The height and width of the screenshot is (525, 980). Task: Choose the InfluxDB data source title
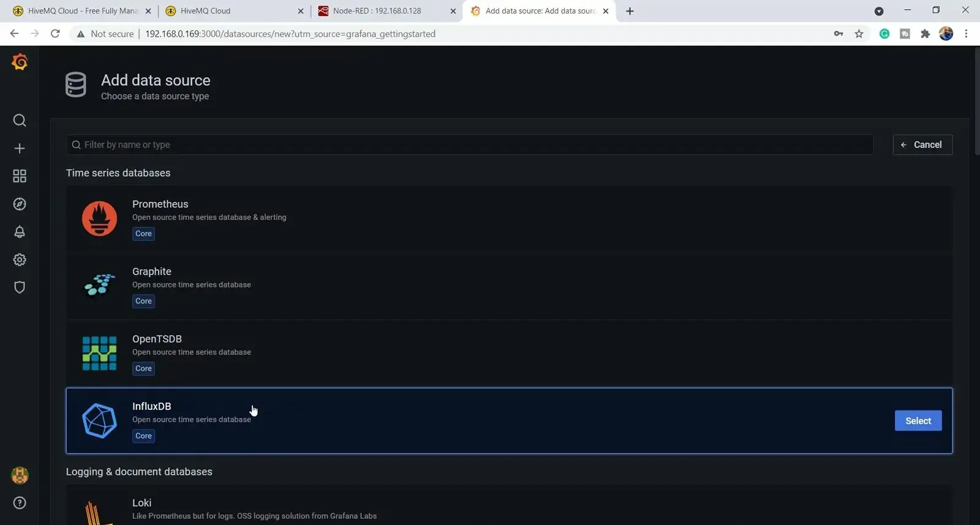tap(152, 406)
